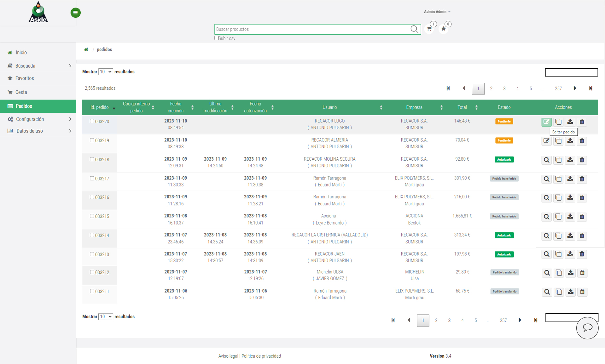View order 003215 with magnifier icon
This screenshot has width=605, height=364.
546,217
